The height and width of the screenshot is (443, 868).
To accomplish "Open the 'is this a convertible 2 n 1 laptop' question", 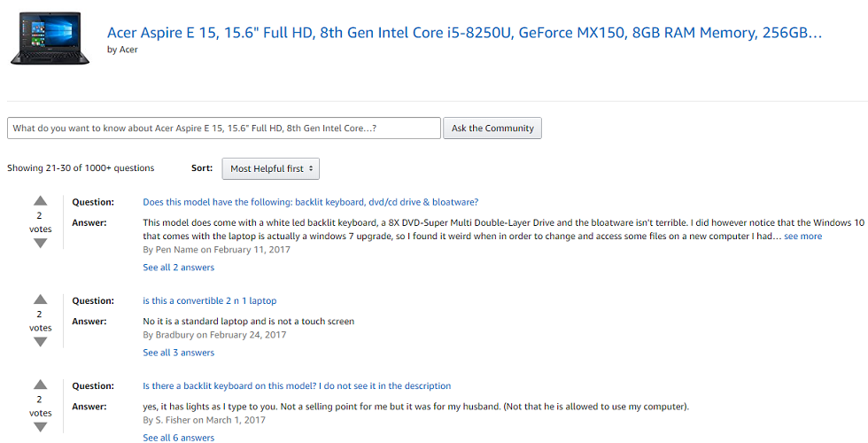I will pos(210,300).
